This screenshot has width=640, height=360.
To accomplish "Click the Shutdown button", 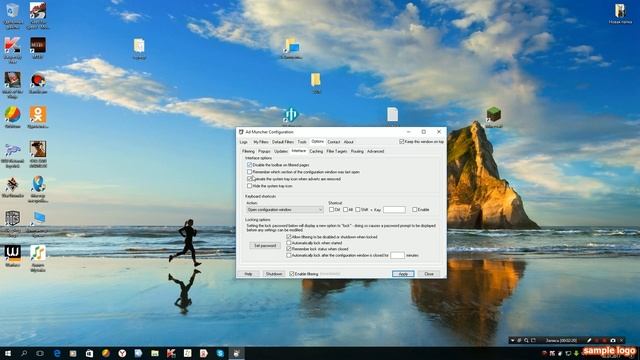I will point(274,274).
